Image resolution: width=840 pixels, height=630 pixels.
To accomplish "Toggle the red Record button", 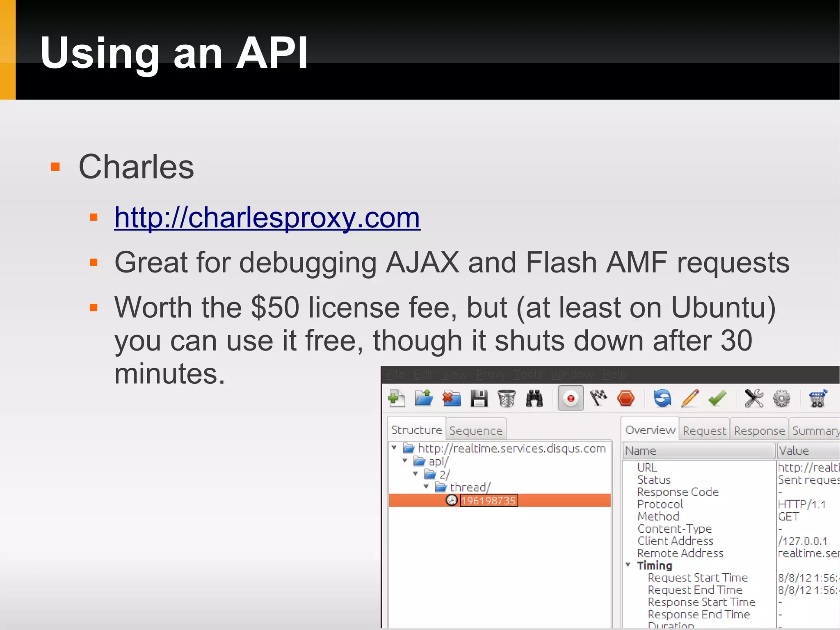I will point(571,398).
